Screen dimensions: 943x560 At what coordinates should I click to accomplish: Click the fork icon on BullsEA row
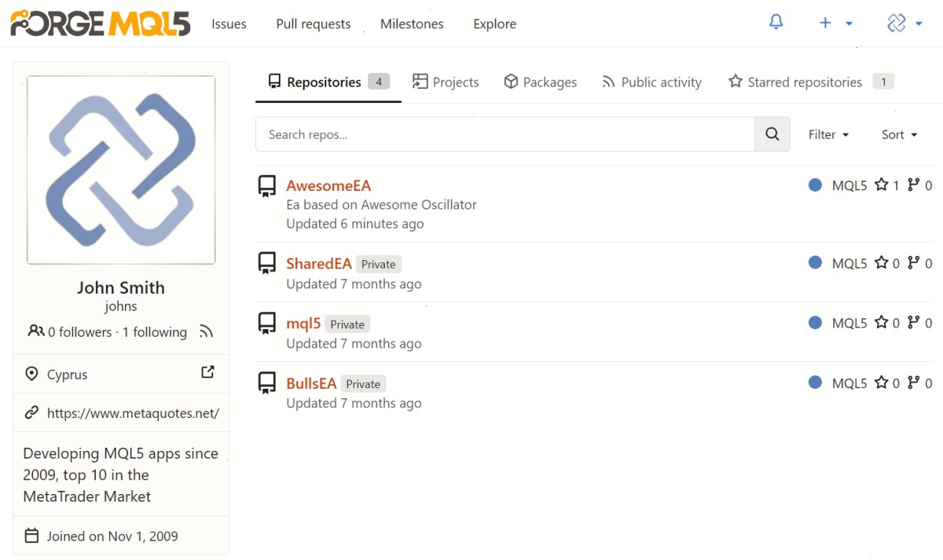[913, 382]
